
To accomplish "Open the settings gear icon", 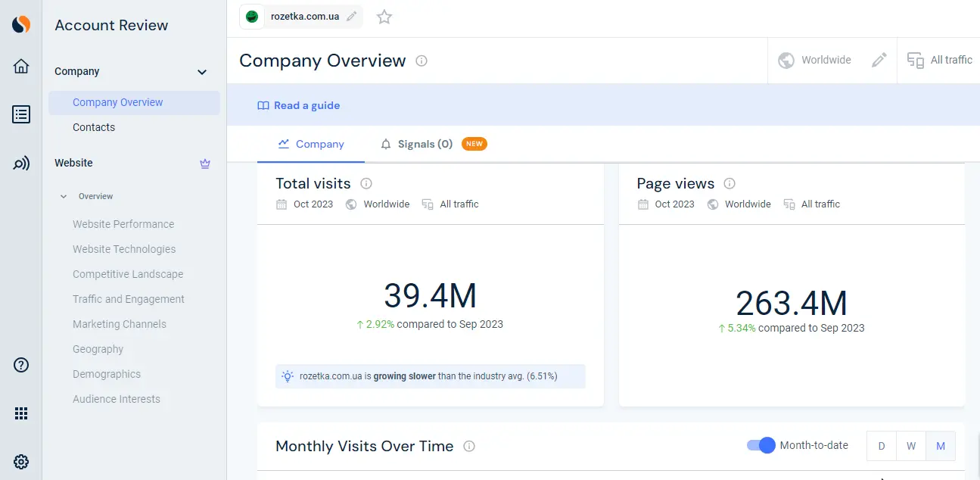I will pos(21,462).
